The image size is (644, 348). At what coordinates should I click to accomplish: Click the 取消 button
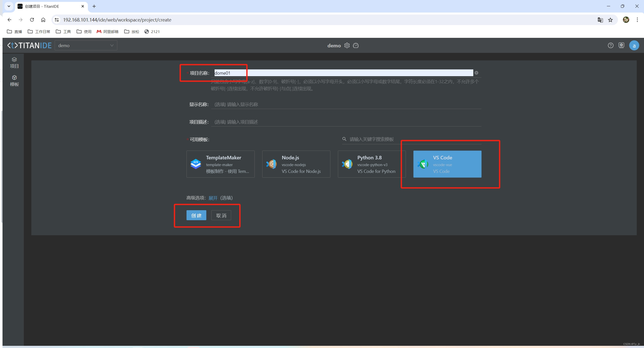221,215
